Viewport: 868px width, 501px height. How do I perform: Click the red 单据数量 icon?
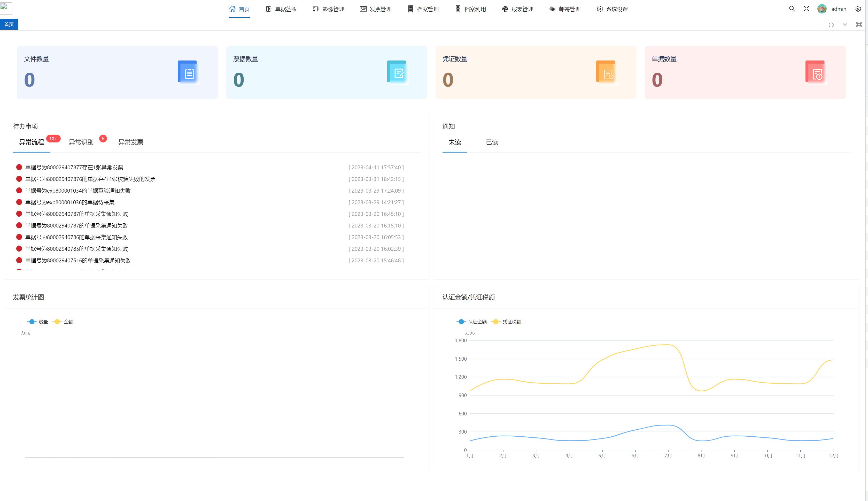tap(816, 73)
